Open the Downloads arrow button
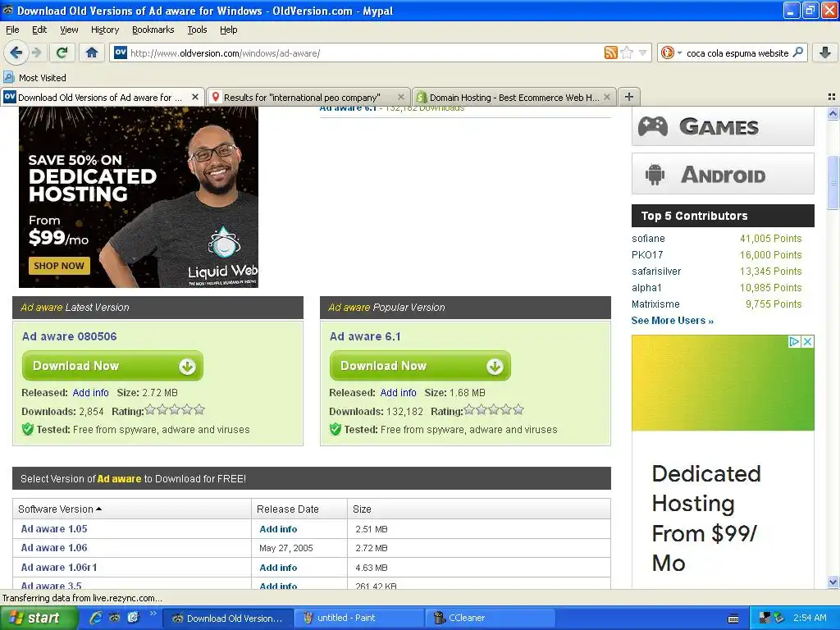Viewport: 840px width, 630px height. click(825, 52)
